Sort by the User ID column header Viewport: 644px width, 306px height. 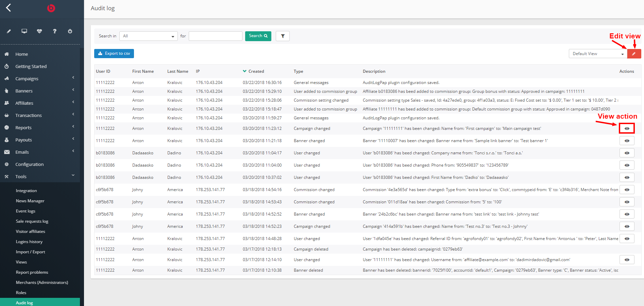pyautogui.click(x=103, y=71)
